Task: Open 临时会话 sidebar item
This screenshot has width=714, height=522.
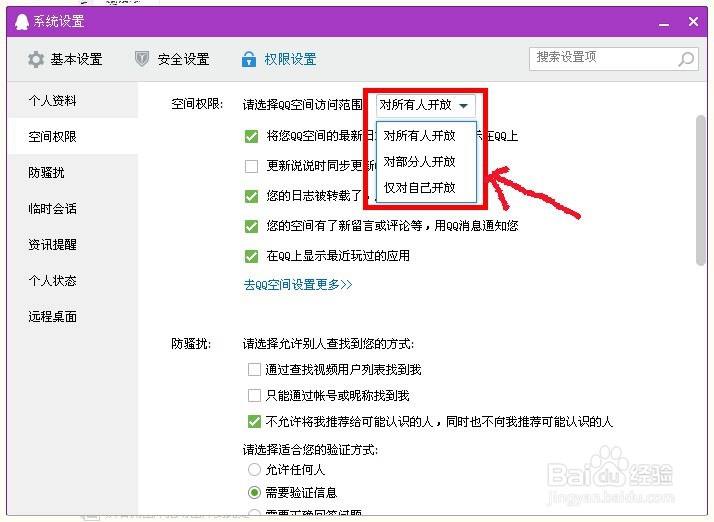Action: [x=73, y=209]
